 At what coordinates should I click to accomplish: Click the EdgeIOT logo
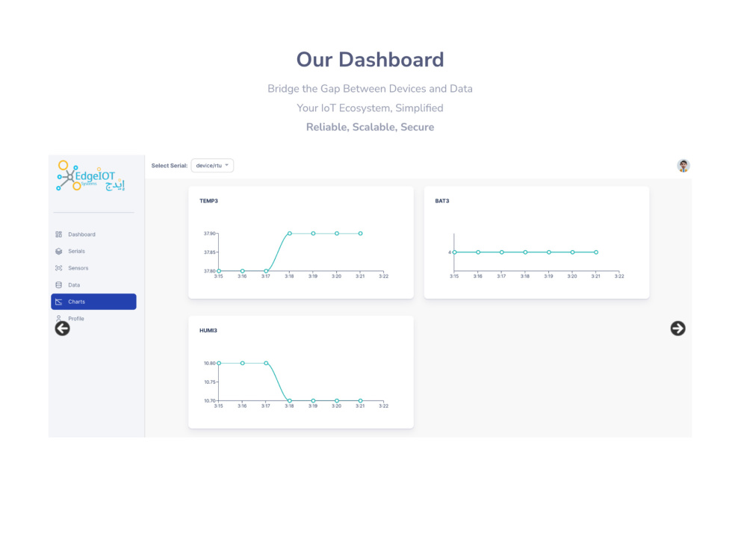coord(91,176)
